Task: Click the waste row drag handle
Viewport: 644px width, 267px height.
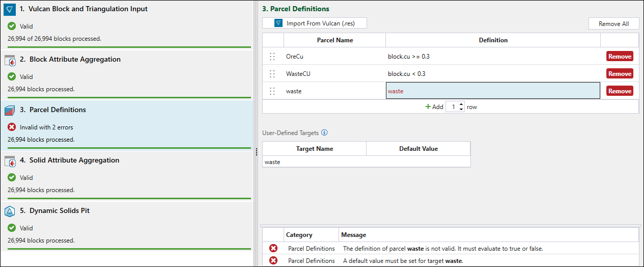Action: (x=272, y=91)
